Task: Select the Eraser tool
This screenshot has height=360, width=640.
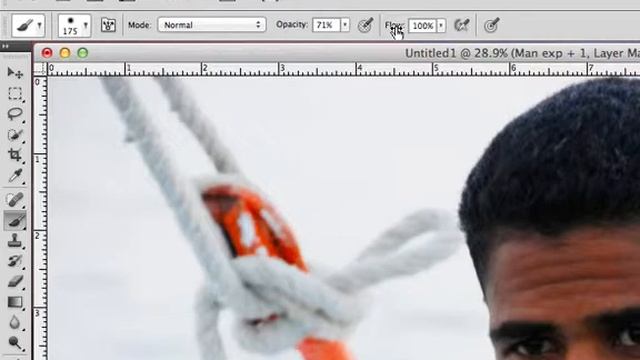Action: [15, 281]
